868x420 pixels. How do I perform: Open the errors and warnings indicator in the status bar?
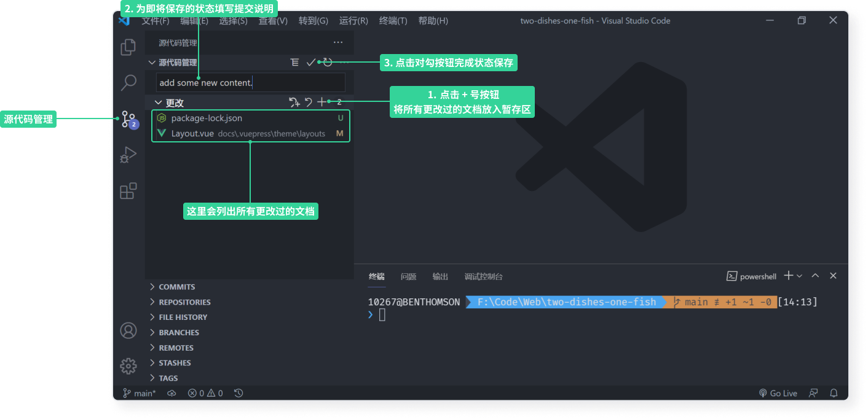[205, 393]
